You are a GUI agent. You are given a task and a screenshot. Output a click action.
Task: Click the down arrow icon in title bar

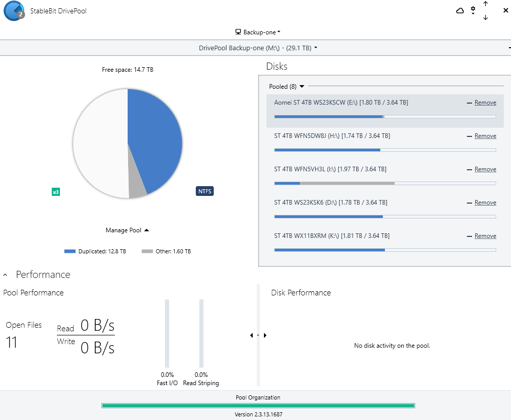point(485,17)
